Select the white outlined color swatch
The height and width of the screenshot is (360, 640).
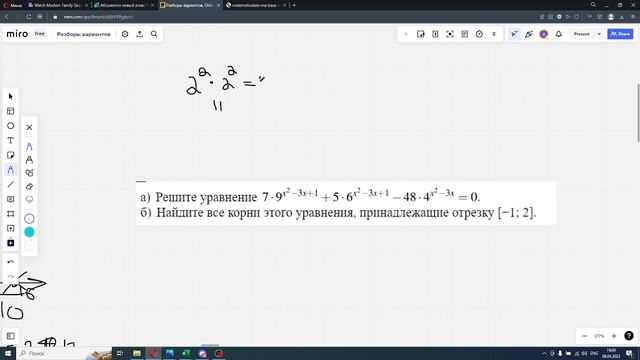[29, 219]
